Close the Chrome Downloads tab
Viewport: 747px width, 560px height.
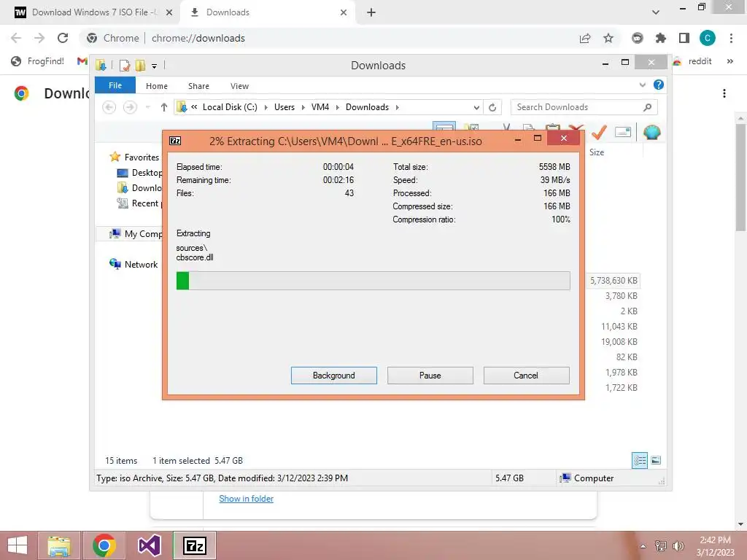pyautogui.click(x=344, y=12)
